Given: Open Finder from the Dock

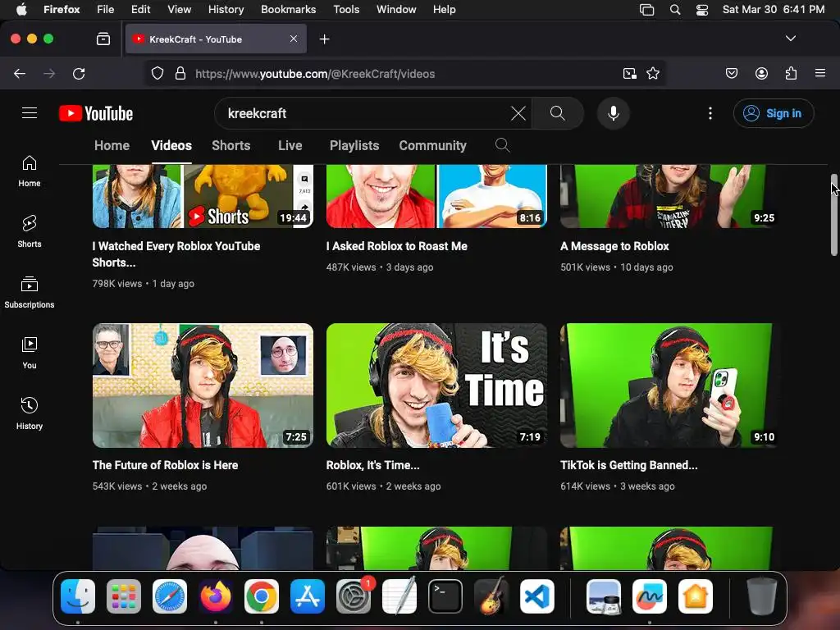Looking at the screenshot, I should point(78,596).
